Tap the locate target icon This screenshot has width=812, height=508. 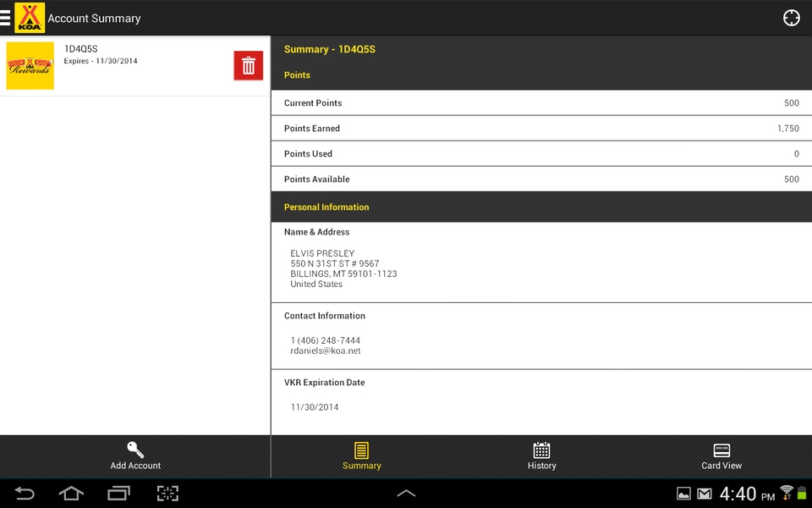click(792, 18)
